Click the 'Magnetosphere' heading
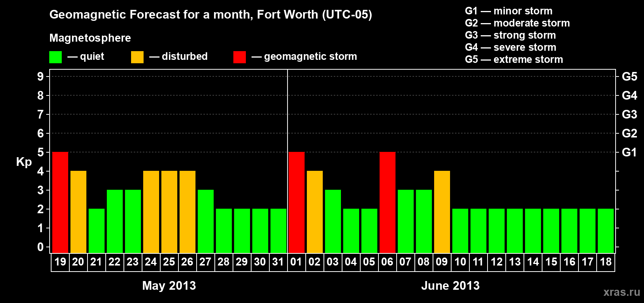 point(90,38)
